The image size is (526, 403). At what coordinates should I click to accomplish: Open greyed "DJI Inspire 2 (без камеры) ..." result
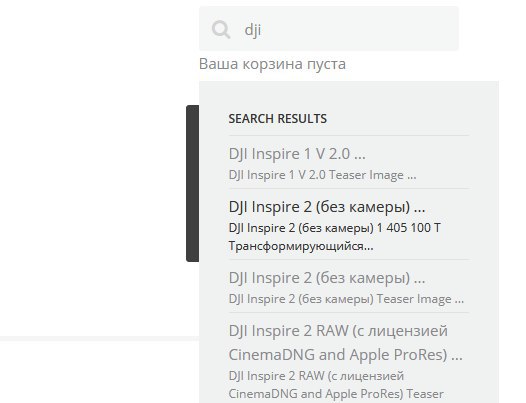point(327,278)
